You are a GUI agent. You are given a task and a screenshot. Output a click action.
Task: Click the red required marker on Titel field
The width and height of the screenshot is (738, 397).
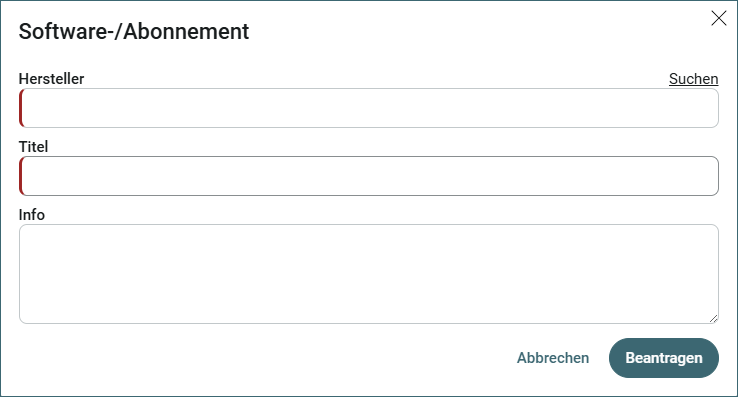pos(21,176)
